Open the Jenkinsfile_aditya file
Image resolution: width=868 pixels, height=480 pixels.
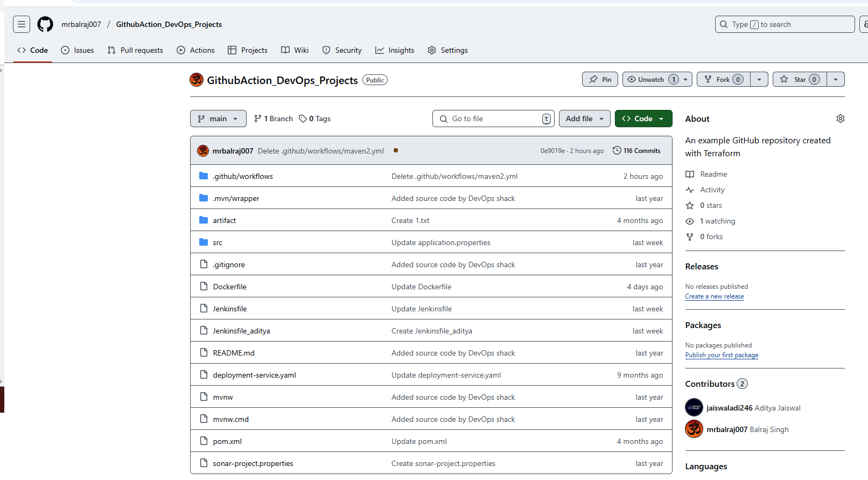[241, 331]
